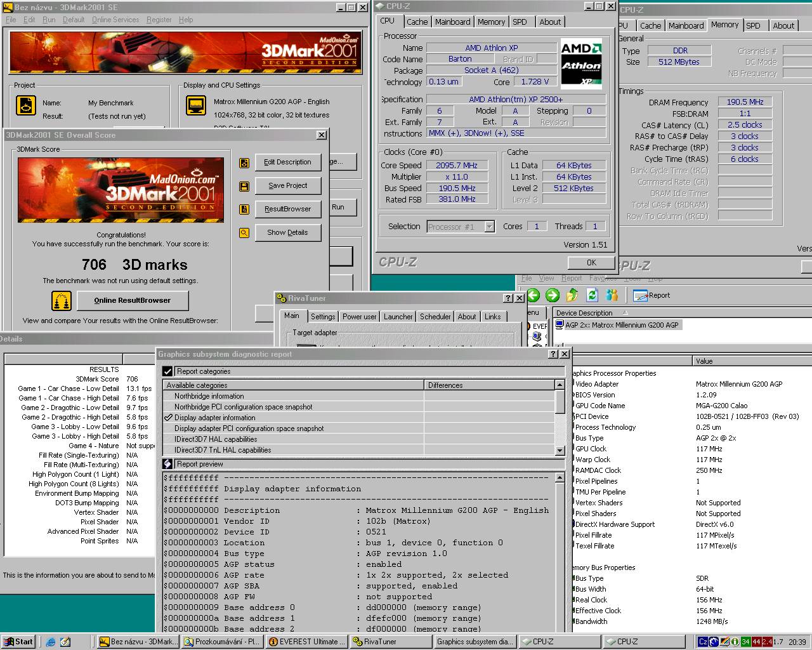812x650 pixels.
Task: Switch to the Cache tab in front CPU-Z
Action: click(x=417, y=22)
